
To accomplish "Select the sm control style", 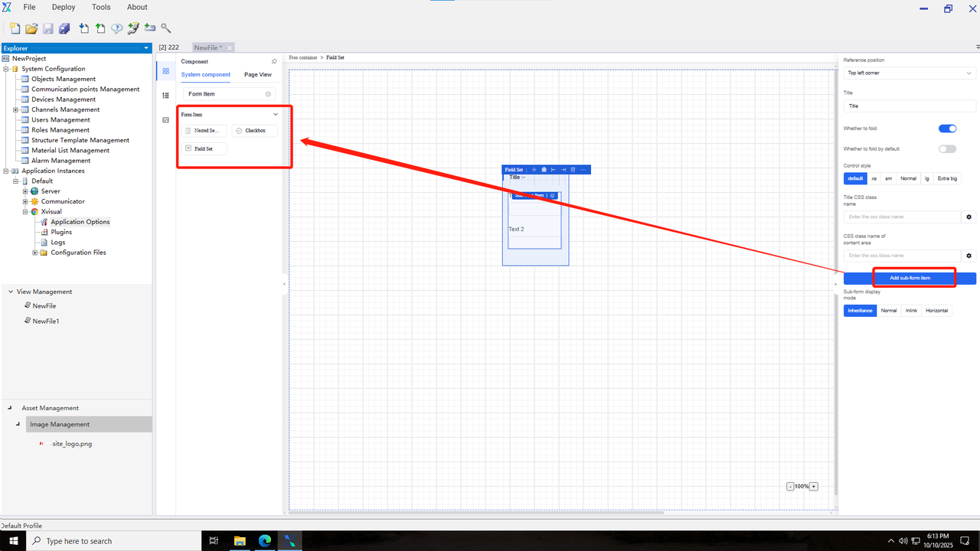I will tap(888, 178).
